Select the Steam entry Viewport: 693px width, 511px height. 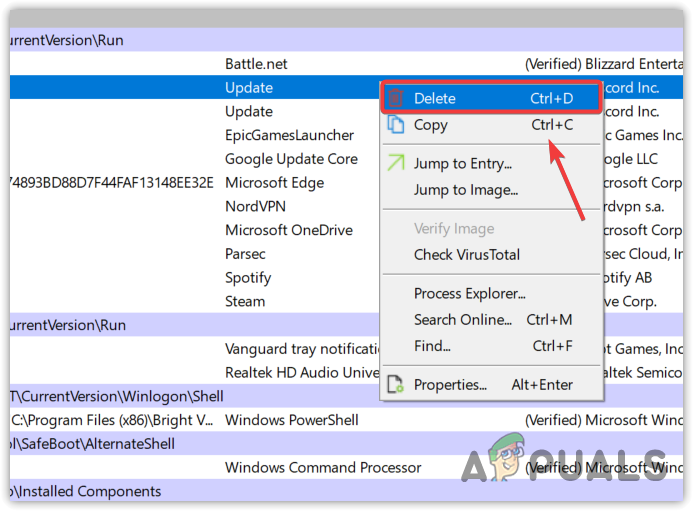[x=245, y=301]
